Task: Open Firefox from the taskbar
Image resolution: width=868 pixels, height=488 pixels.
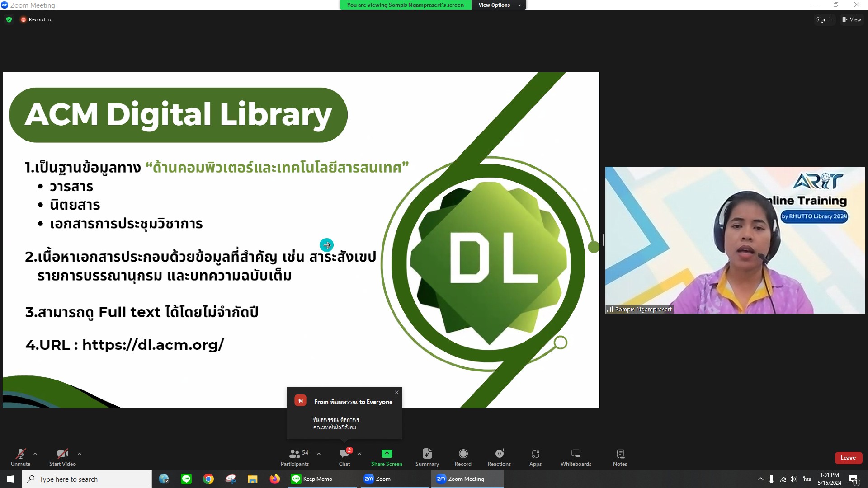Action: (275, 479)
